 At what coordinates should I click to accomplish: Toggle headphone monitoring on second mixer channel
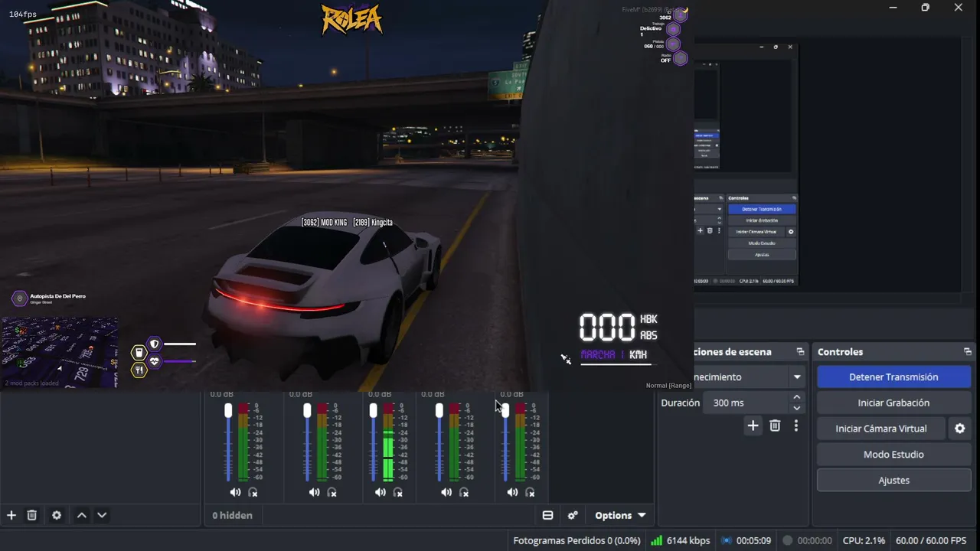coord(332,492)
